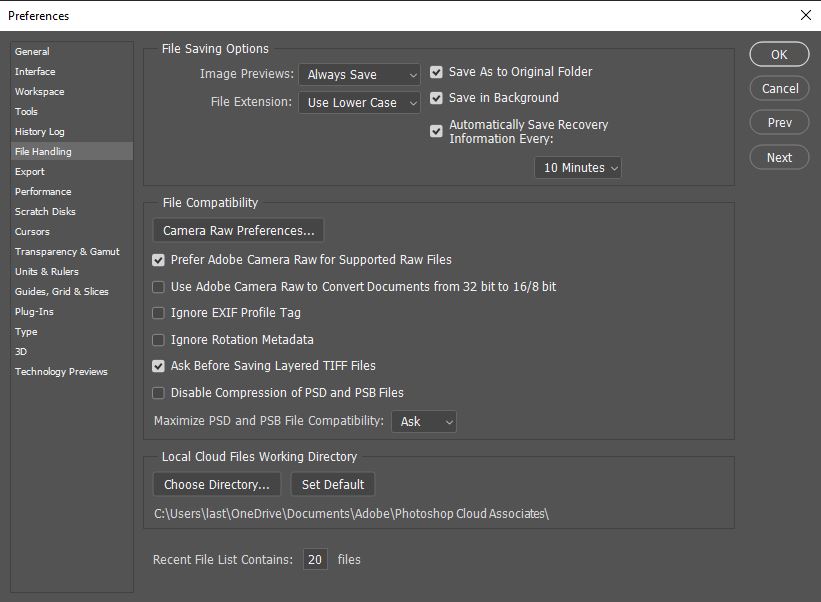The width and height of the screenshot is (821, 602).
Task: Enable Ignore EXIF Profile Tag
Action: pos(158,313)
